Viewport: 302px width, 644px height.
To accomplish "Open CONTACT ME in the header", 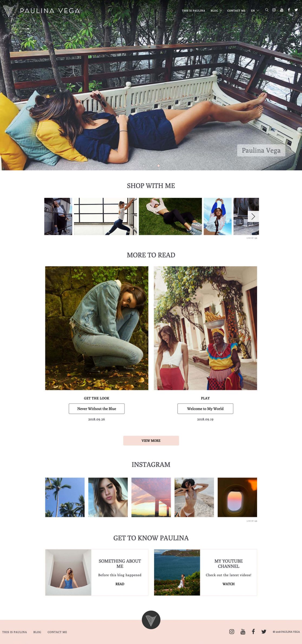I will click(x=236, y=11).
